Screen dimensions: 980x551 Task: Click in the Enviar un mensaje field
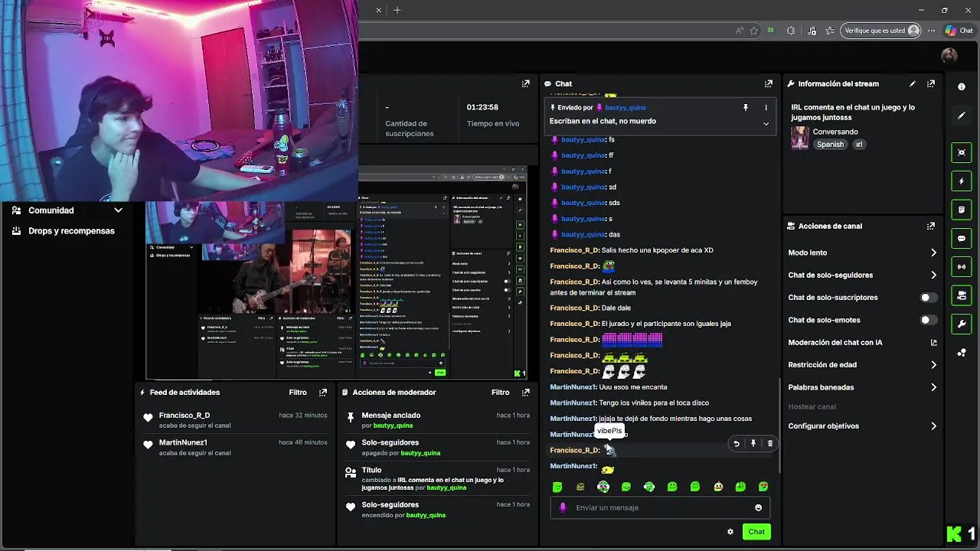pos(660,507)
